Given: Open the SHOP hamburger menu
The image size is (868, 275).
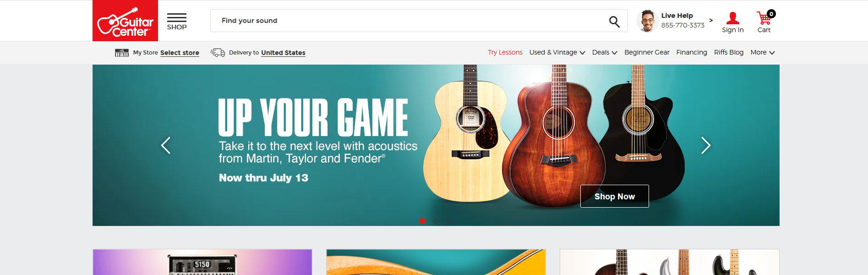Looking at the screenshot, I should 177,22.
